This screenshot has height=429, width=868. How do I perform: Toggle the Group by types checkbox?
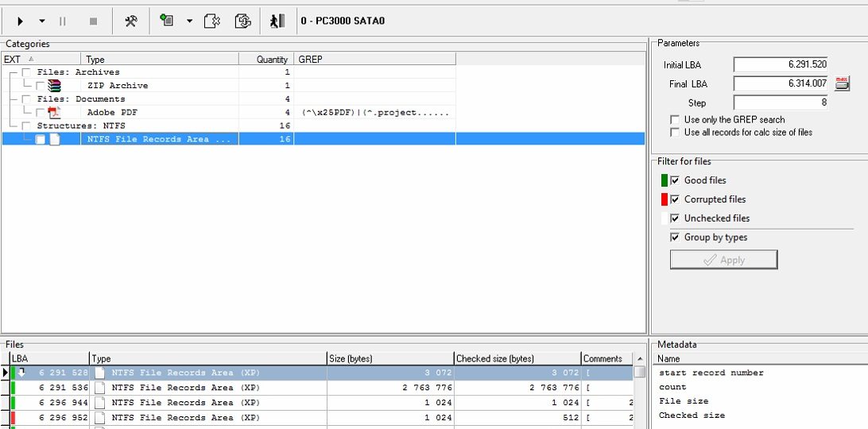click(x=675, y=238)
